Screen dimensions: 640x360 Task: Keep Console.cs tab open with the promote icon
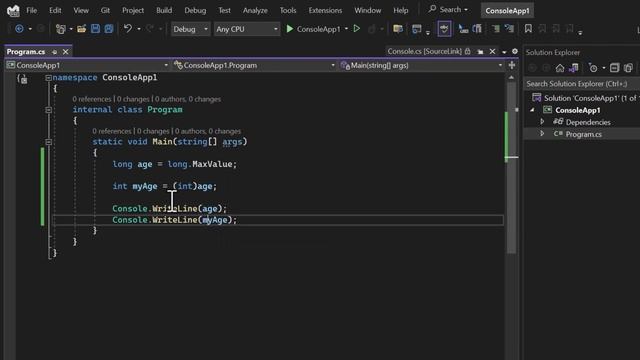(x=480, y=51)
